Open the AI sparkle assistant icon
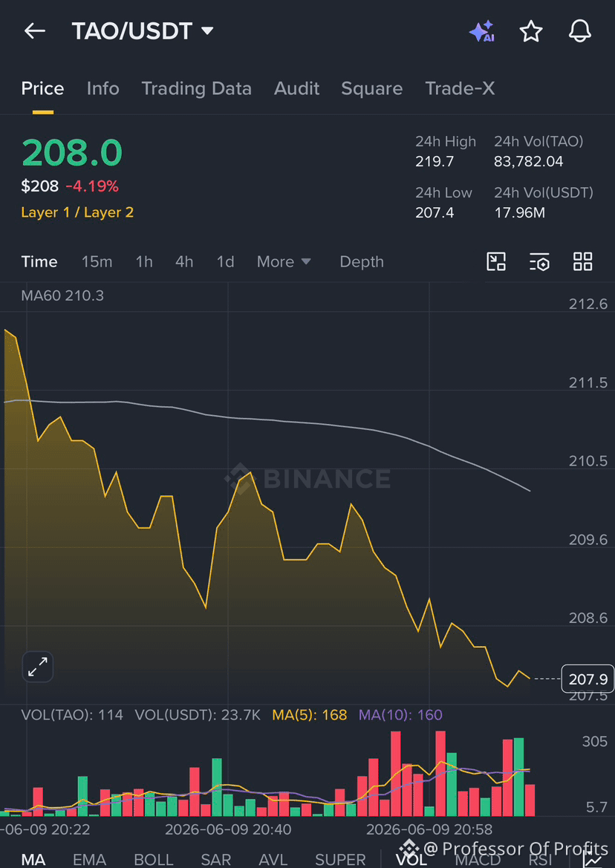 click(481, 31)
